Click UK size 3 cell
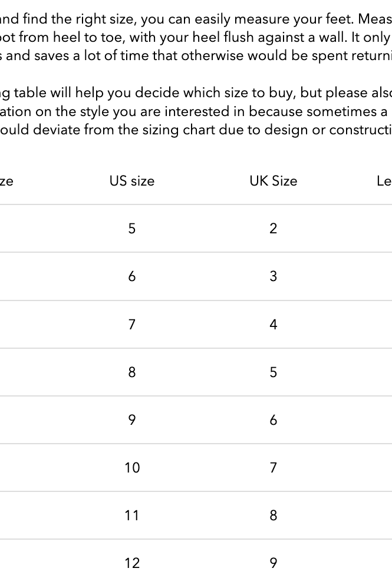Viewport: 392px width, 588px height. tap(273, 276)
